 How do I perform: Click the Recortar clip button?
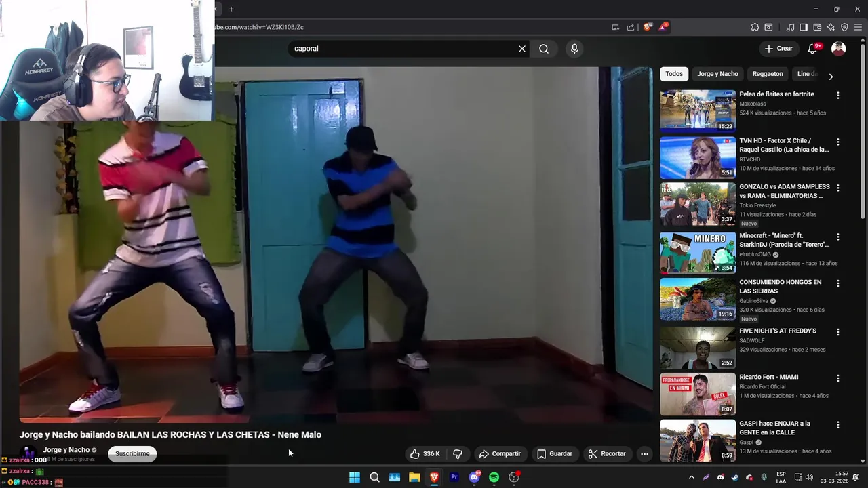pos(607,454)
